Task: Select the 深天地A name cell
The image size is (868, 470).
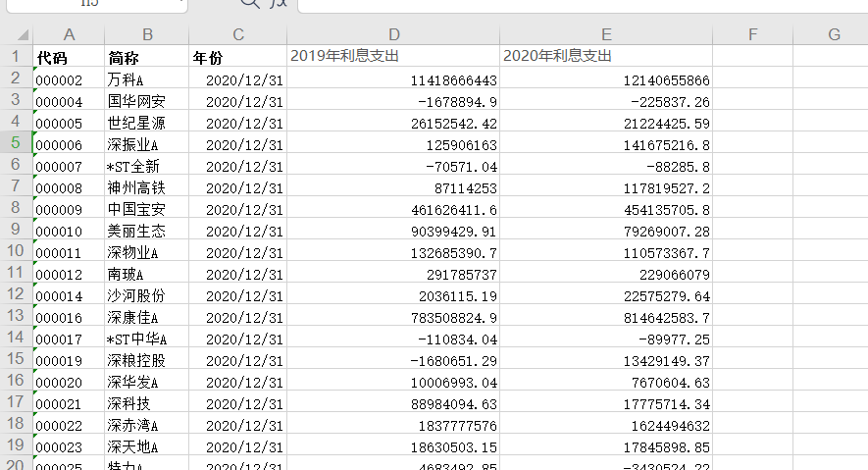Action: click(x=147, y=444)
